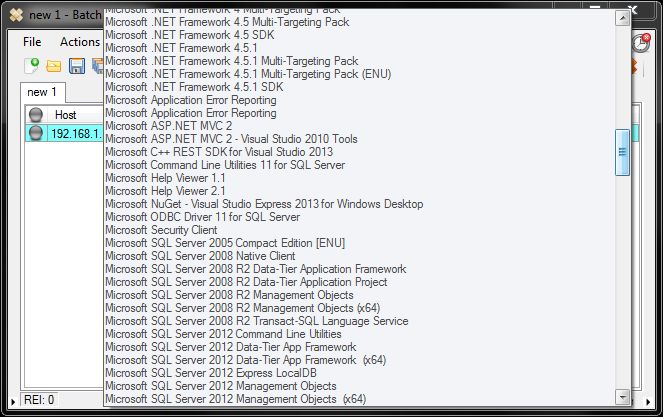Open the File menu
The width and height of the screenshot is (663, 417).
click(x=32, y=42)
